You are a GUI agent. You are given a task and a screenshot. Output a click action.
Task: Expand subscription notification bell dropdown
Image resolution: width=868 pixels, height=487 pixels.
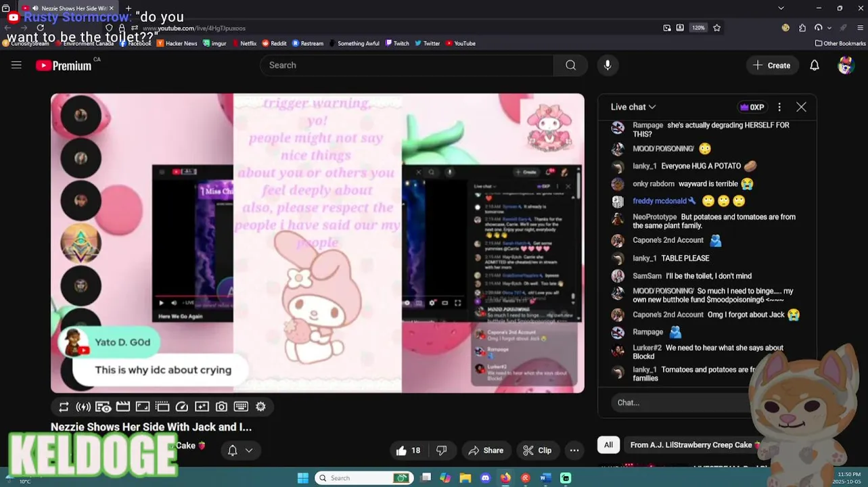[x=240, y=450]
